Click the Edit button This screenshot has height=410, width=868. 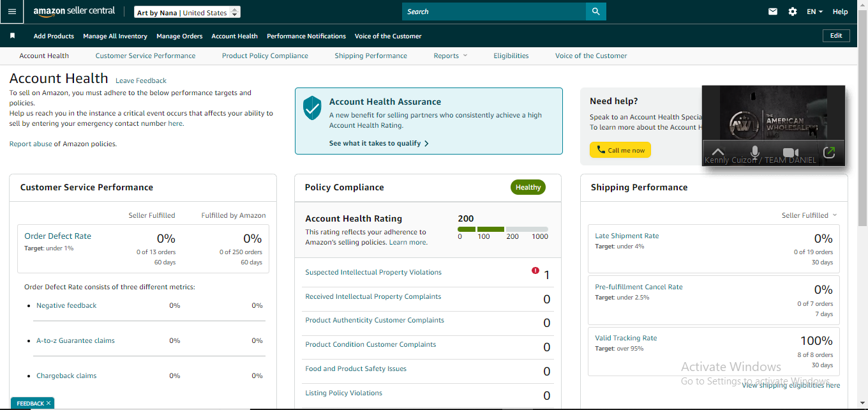pyautogui.click(x=836, y=36)
